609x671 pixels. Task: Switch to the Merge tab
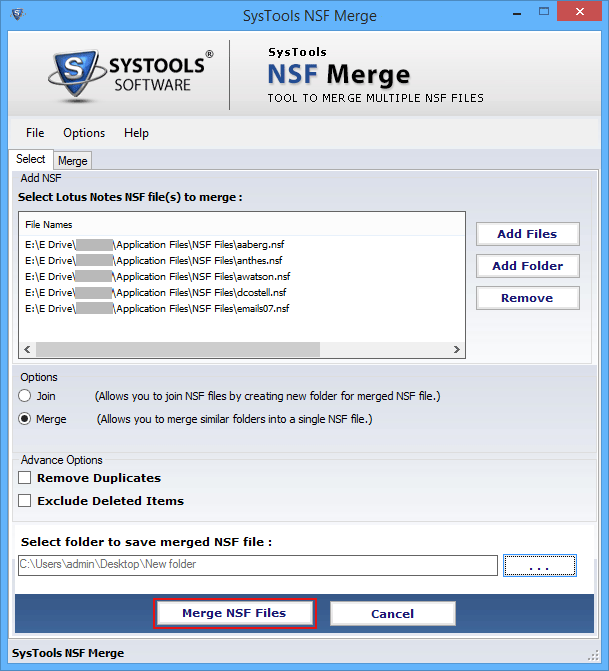(x=72, y=161)
